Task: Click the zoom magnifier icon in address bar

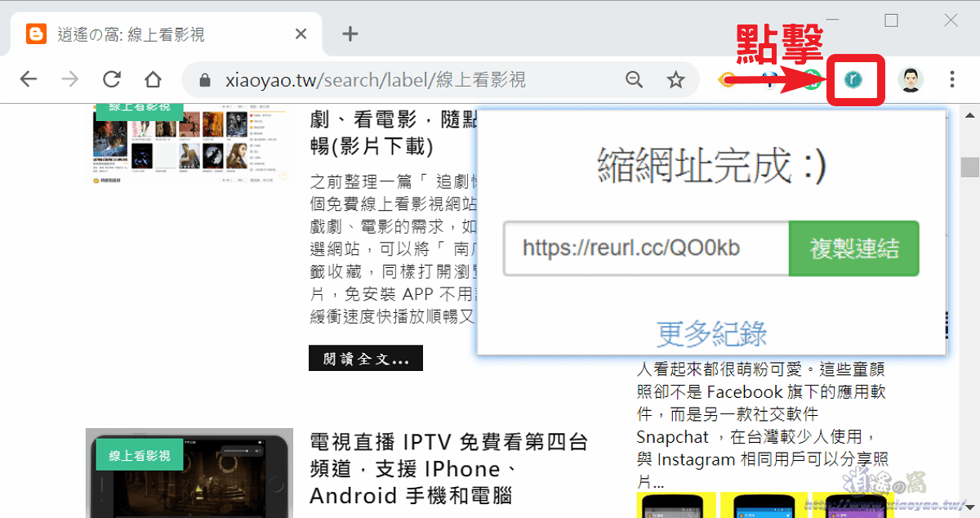Action: 635,79
